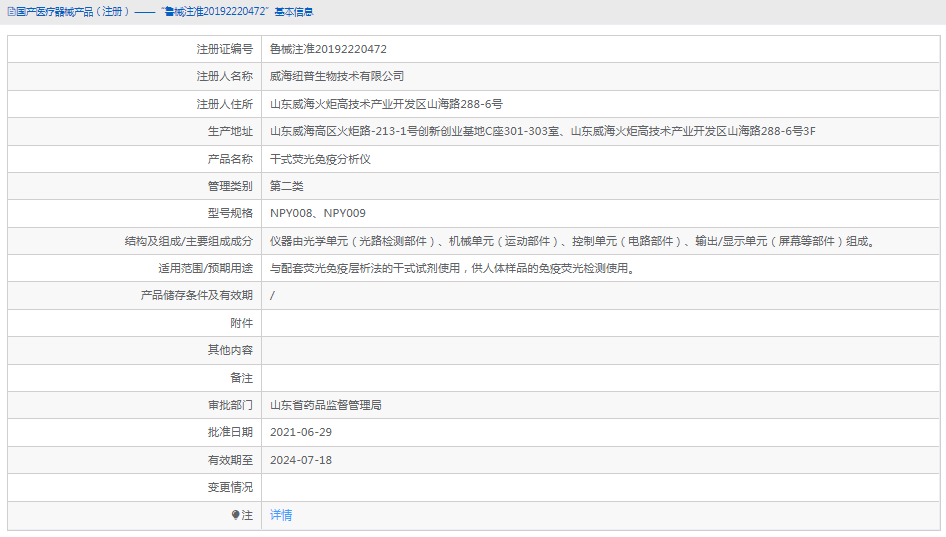The height and width of the screenshot is (537, 946).
Task: Click the 生产地址 label
Action: pos(230,132)
